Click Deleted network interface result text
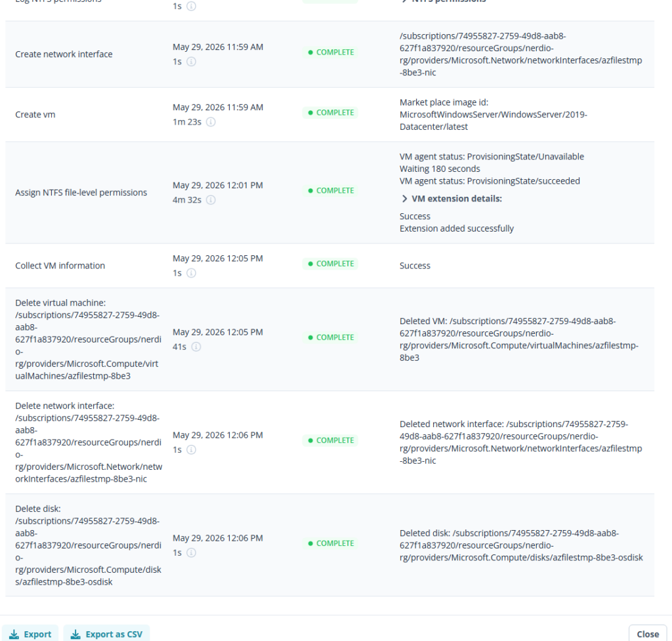The height and width of the screenshot is (641, 672). (x=520, y=442)
